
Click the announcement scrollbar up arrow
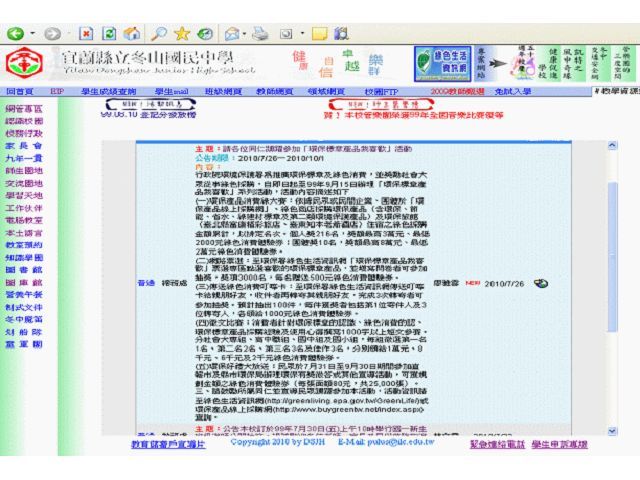[612, 148]
